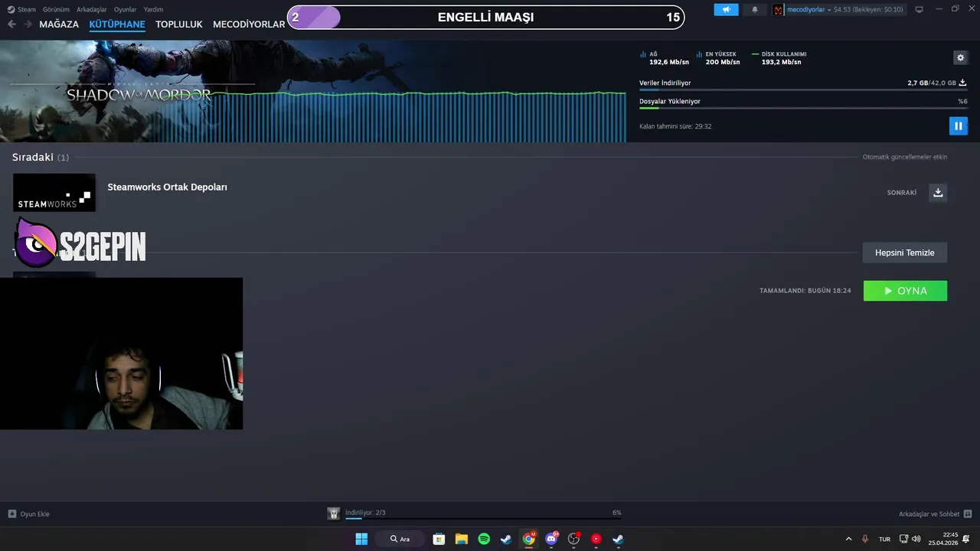Open Spotify from taskbar
Viewport: 980px width, 551px height.
(x=484, y=539)
